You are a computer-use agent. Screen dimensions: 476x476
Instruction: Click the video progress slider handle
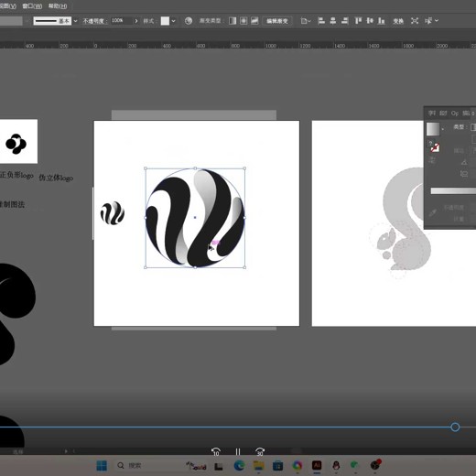click(x=455, y=427)
